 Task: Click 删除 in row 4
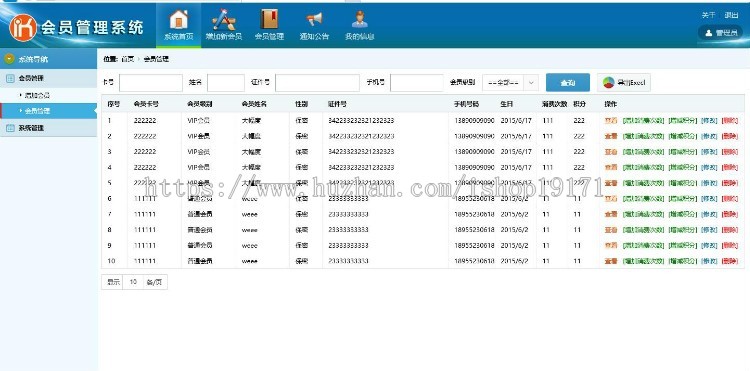[730, 167]
